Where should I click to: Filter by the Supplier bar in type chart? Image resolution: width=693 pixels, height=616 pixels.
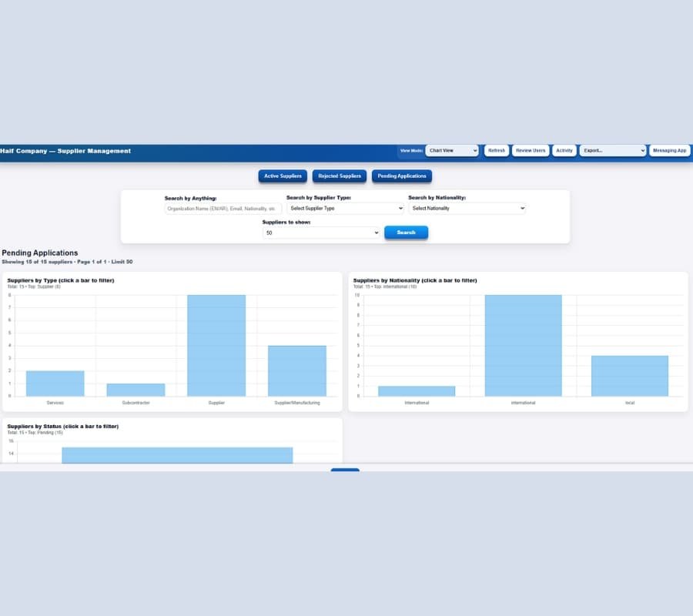click(x=216, y=346)
